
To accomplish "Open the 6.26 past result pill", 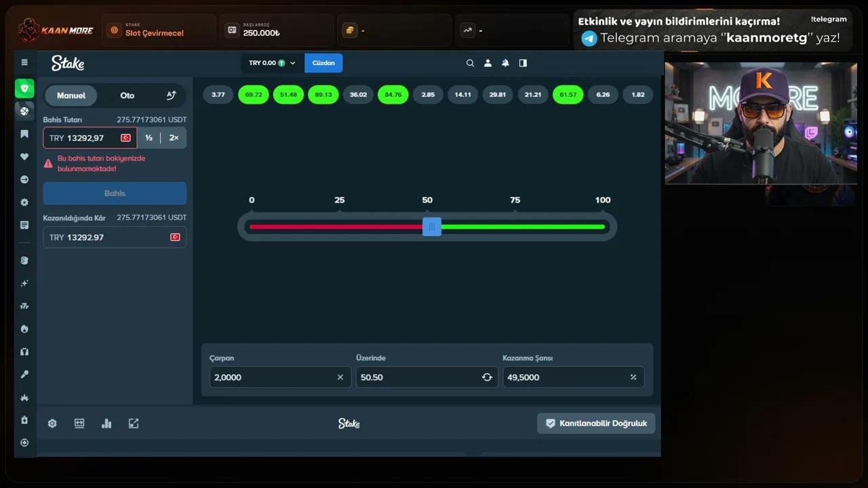I will 603,95.
